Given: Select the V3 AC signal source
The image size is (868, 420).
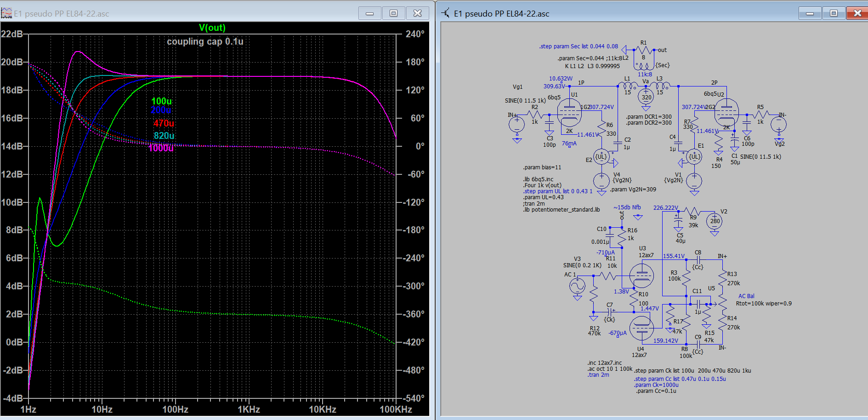Looking at the screenshot, I should tap(578, 286).
